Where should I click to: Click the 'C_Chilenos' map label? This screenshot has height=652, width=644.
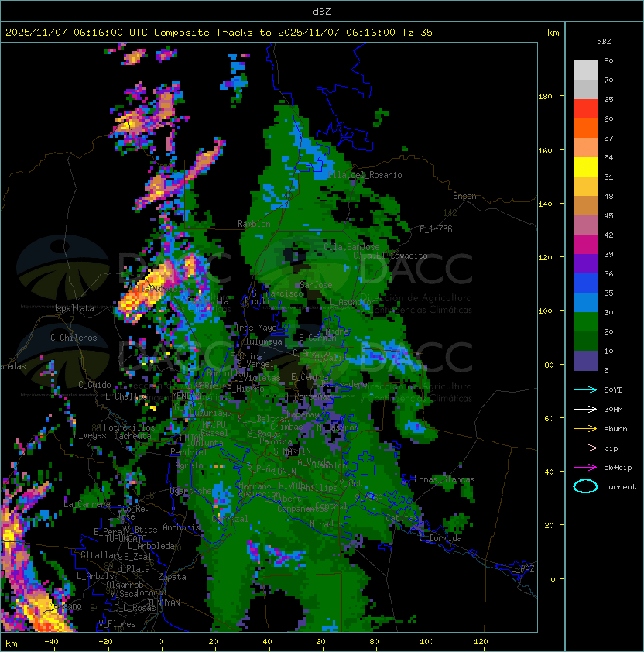[x=74, y=338]
